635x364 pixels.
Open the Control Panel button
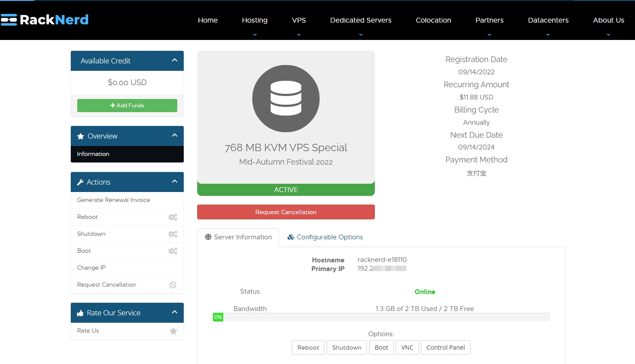coord(446,347)
